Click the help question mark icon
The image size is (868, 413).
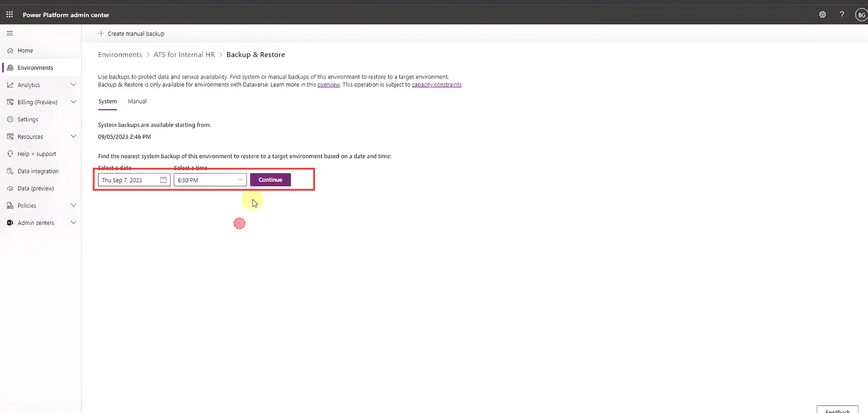pos(842,14)
